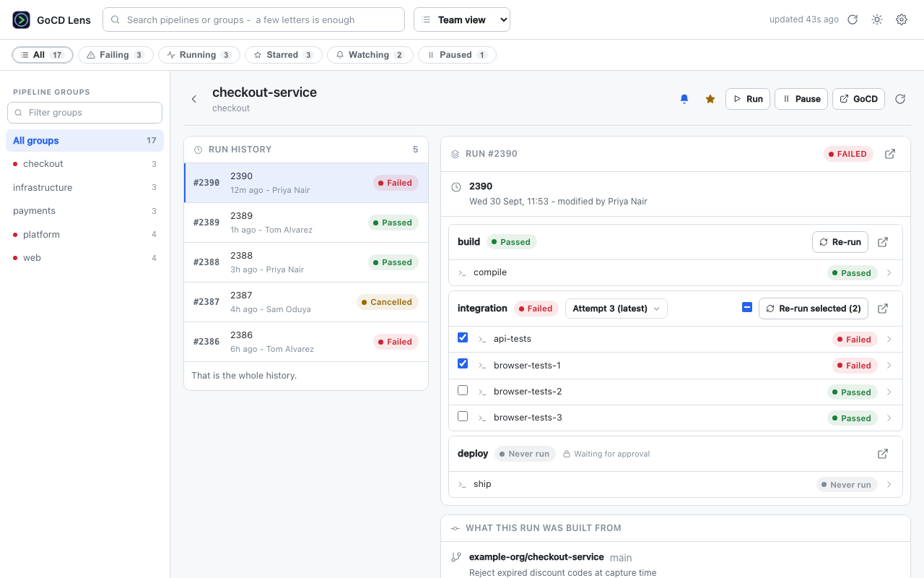
Task: Click the Filter groups input
Action: coord(85,113)
